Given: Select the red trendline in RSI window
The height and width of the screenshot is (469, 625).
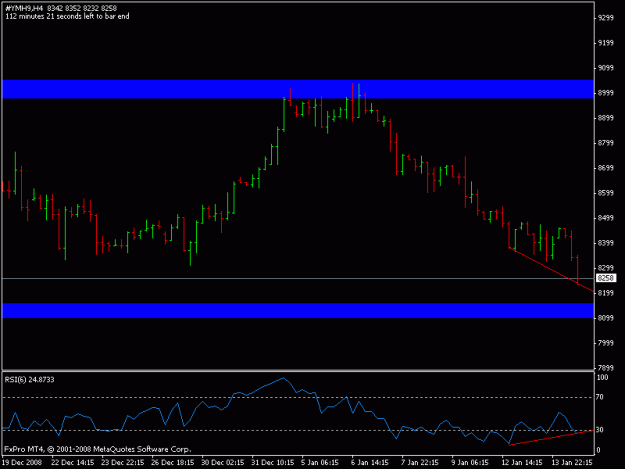Looking at the screenshot, I should tap(551, 438).
